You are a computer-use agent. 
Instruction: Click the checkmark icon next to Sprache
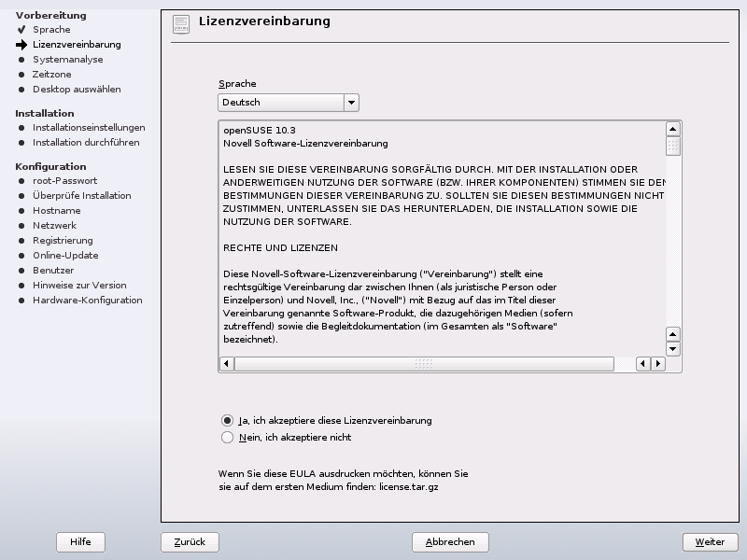(21, 30)
